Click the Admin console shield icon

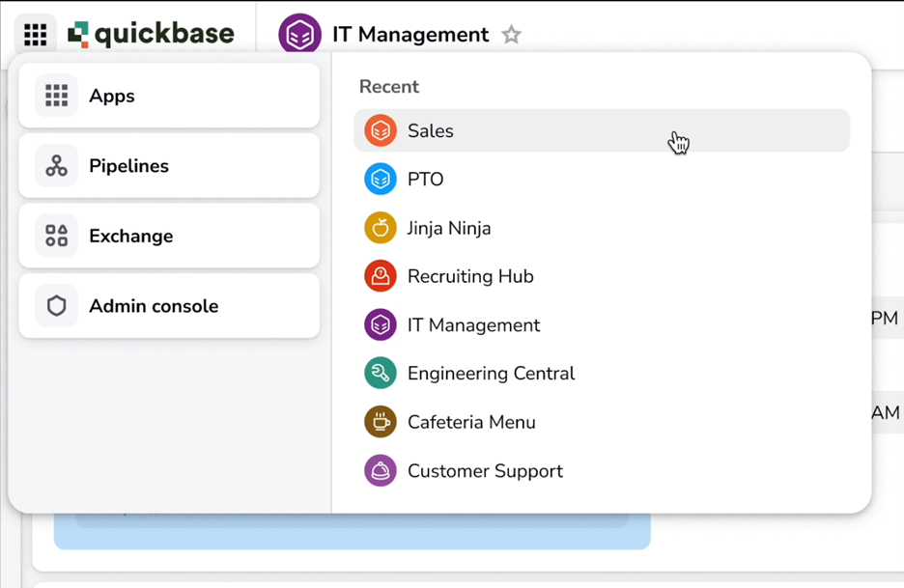tap(56, 305)
